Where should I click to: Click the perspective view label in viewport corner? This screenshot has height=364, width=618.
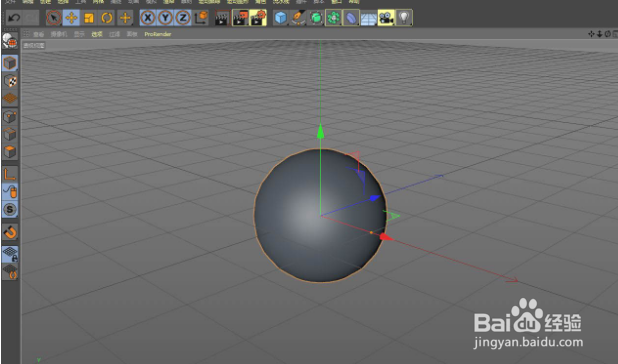[34, 46]
